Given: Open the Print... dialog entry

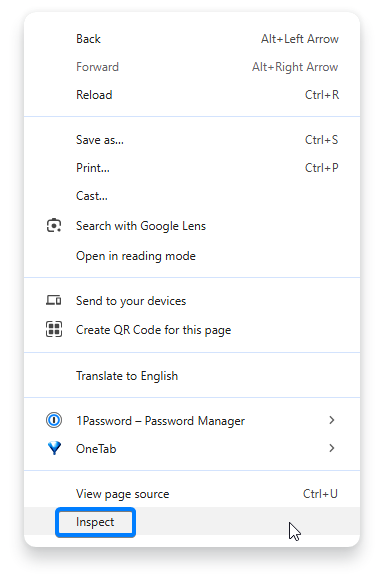Looking at the screenshot, I should [x=192, y=168].
